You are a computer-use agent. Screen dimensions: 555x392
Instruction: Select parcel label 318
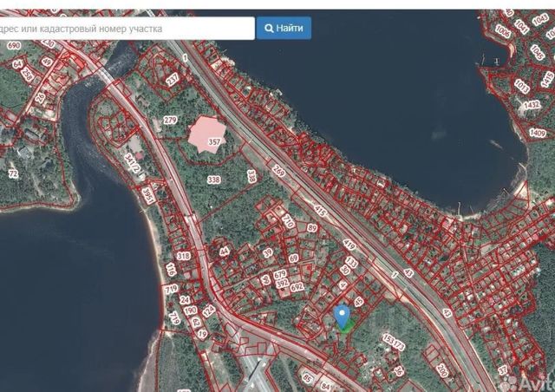coord(183,256)
